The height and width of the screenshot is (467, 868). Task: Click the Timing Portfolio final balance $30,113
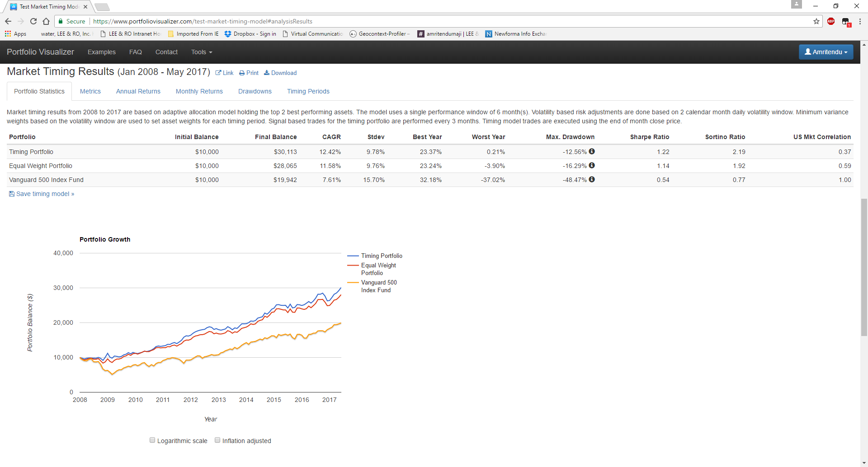(285, 152)
